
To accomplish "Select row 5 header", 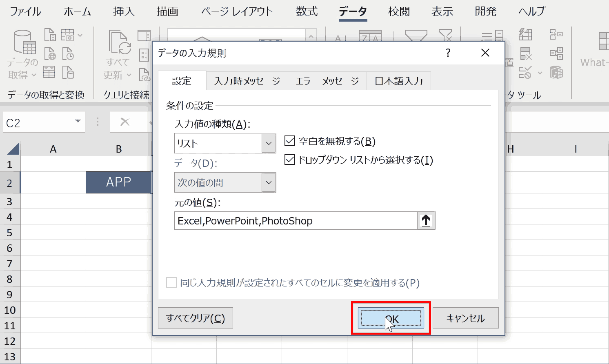I will pos(10,232).
